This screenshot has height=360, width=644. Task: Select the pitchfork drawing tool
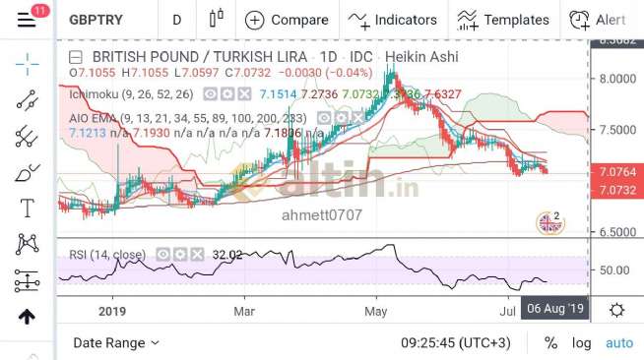(x=28, y=136)
